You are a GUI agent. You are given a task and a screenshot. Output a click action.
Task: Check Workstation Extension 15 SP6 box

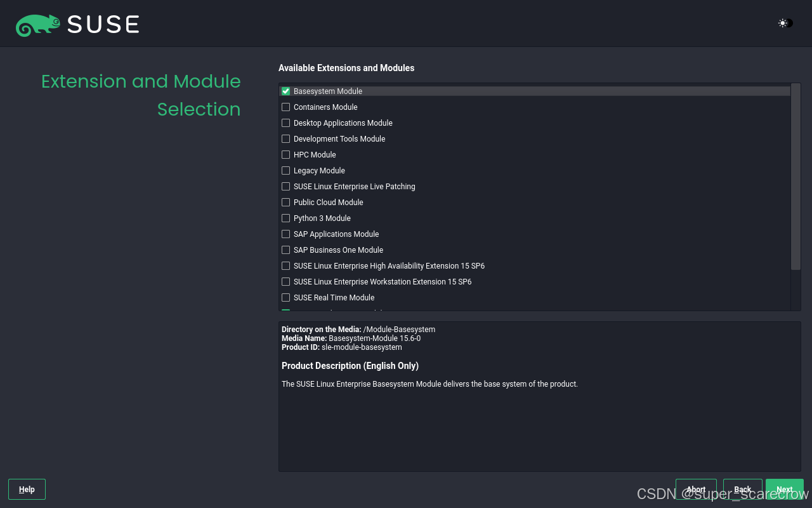point(285,282)
